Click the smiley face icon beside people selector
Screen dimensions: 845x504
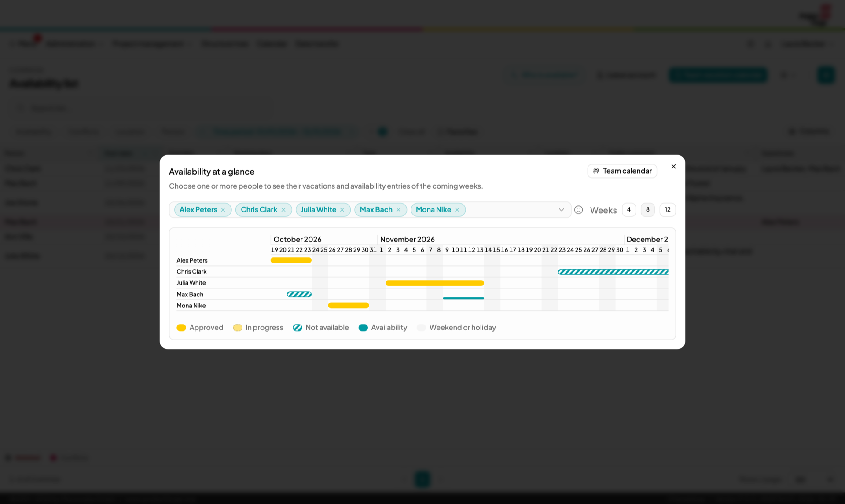point(579,210)
